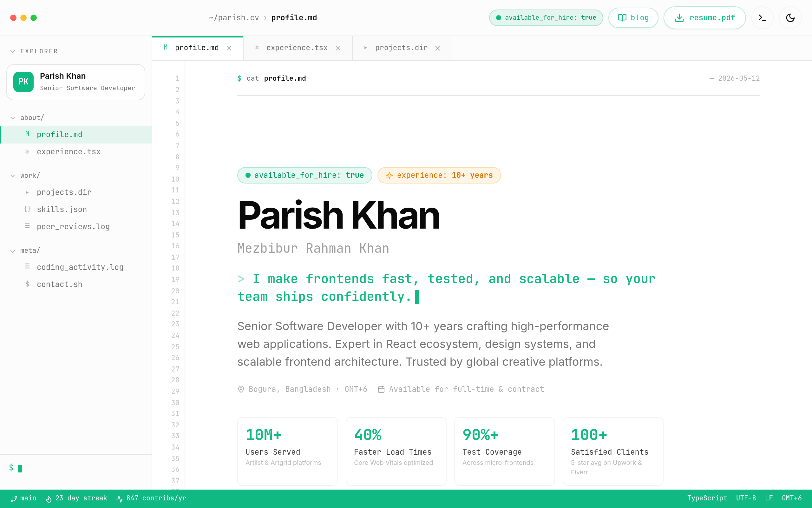
Task: Click the Parish Khan profile card in sidebar
Action: [x=76, y=82]
